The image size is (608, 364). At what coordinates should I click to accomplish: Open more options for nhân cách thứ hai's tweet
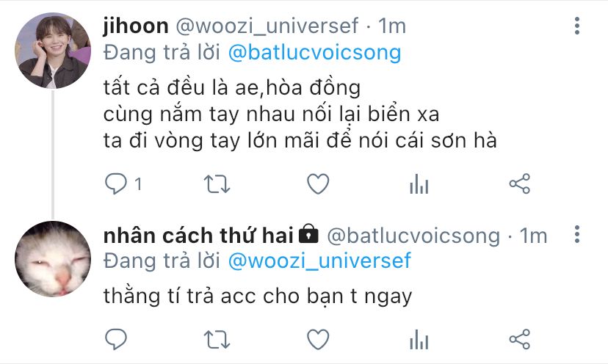(x=577, y=234)
